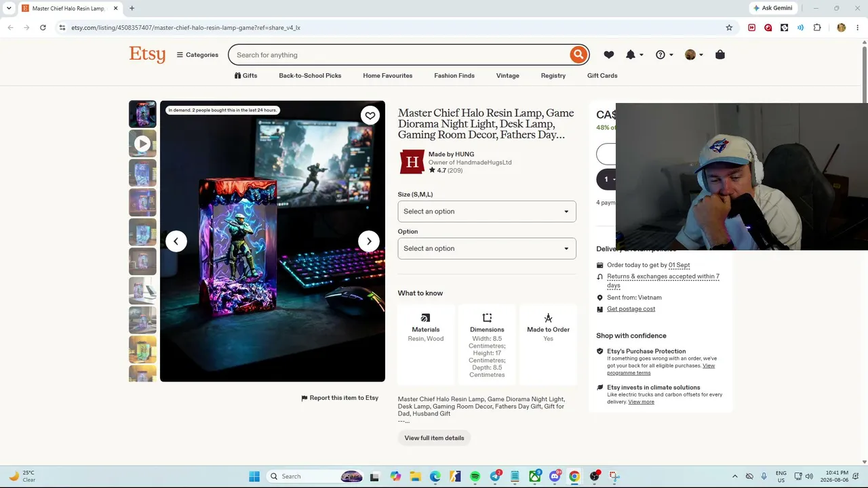Viewport: 868px width, 488px height.
Task: Open the Categories menu
Action: 197,55
